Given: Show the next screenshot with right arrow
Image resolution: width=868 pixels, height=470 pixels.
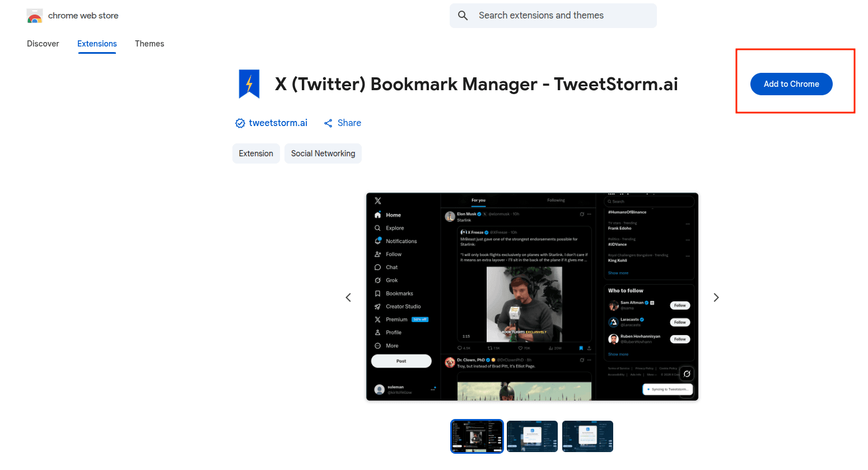Looking at the screenshot, I should click(716, 297).
